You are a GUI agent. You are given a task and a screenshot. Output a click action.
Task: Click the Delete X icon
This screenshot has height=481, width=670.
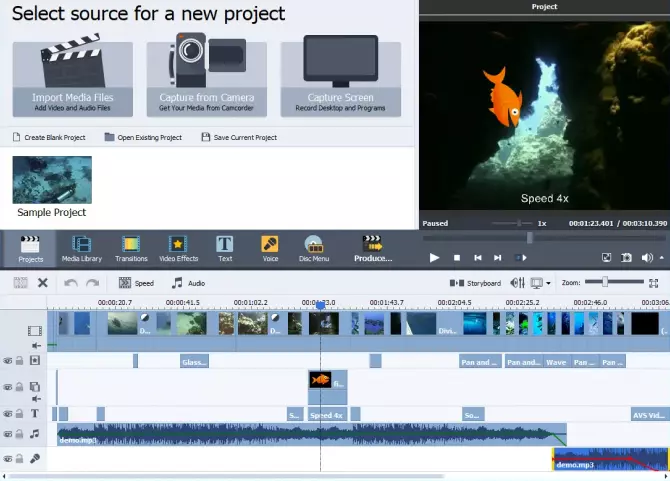click(43, 282)
